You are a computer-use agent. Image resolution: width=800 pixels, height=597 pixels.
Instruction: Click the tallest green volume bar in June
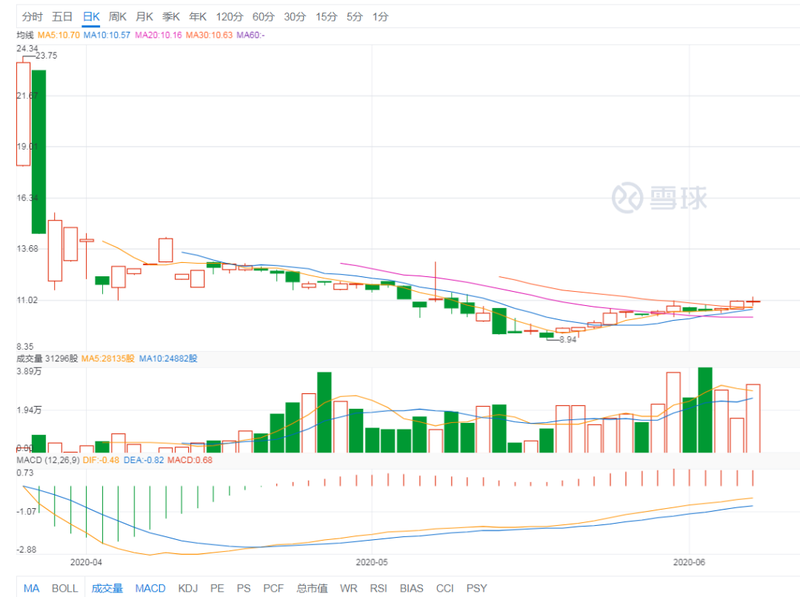[705, 410]
